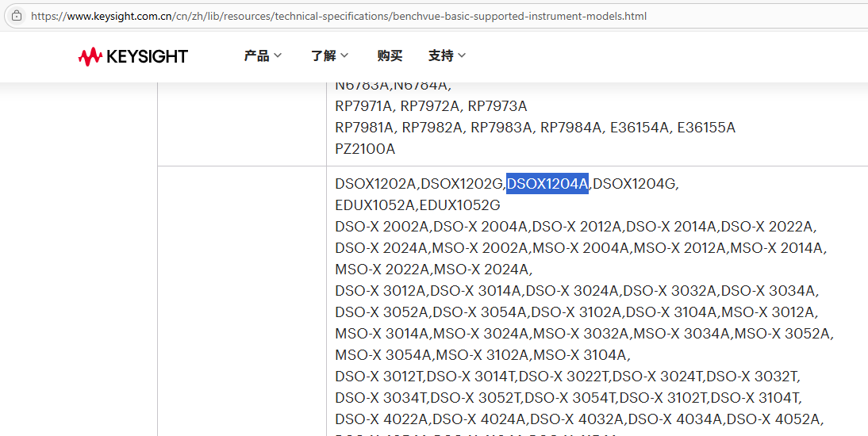Viewport: 868px width, 436px height.
Task: Click the DSO-X 3102A model text
Action: tap(576, 313)
